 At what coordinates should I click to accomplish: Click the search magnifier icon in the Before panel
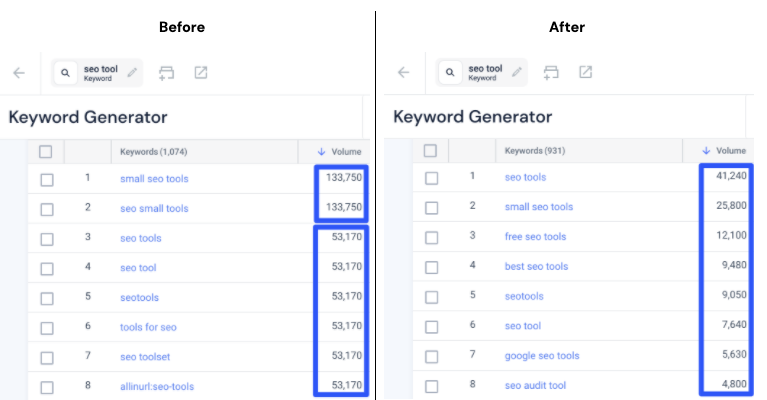tap(65, 73)
